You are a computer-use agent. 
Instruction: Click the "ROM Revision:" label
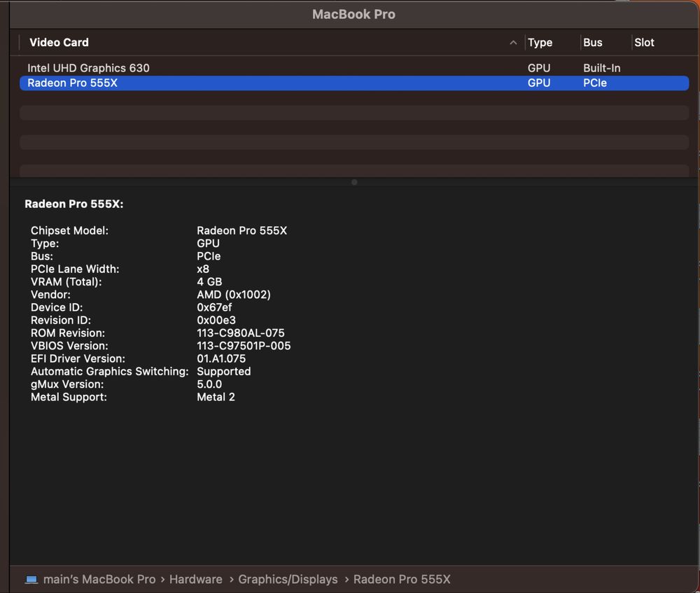[x=68, y=333]
